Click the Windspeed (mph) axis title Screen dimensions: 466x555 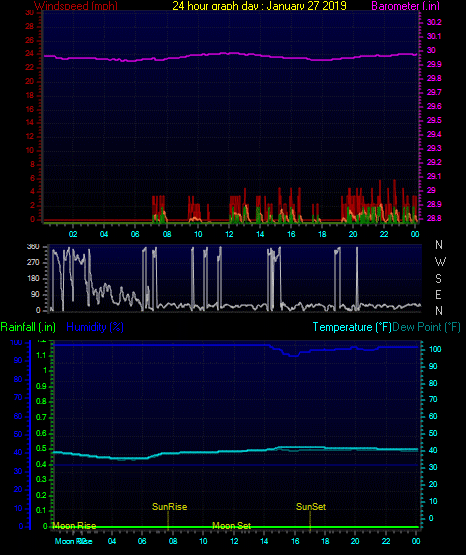click(x=76, y=6)
